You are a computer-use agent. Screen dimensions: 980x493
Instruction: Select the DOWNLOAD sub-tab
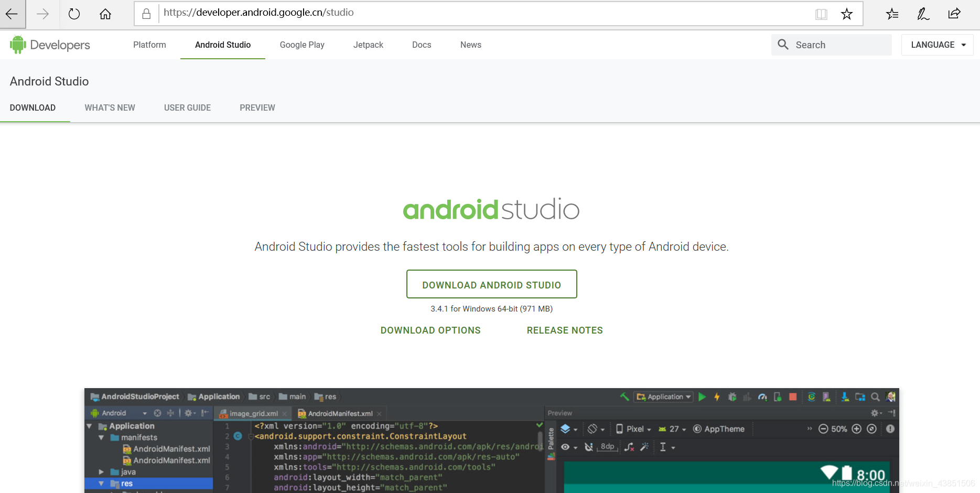(x=33, y=108)
